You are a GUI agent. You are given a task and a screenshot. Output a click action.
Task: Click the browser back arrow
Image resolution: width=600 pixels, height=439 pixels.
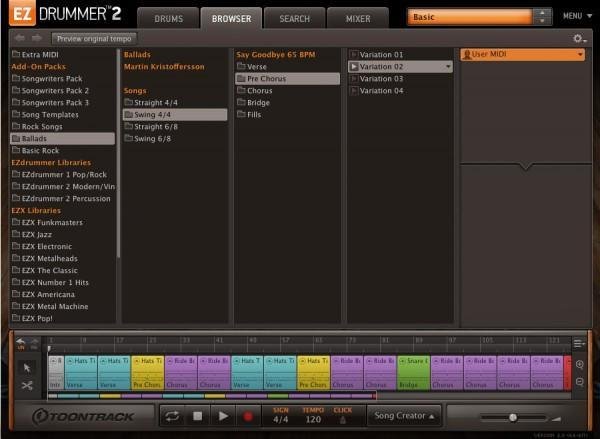(x=18, y=38)
